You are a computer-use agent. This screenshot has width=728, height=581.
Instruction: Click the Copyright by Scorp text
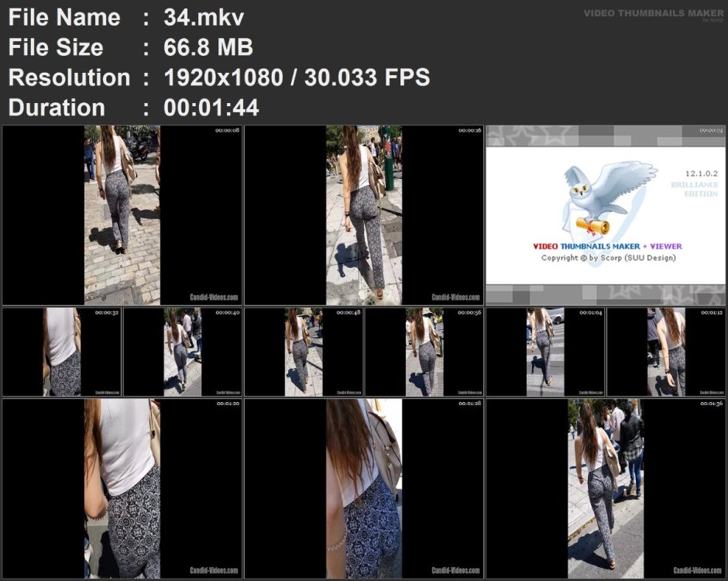(608, 258)
